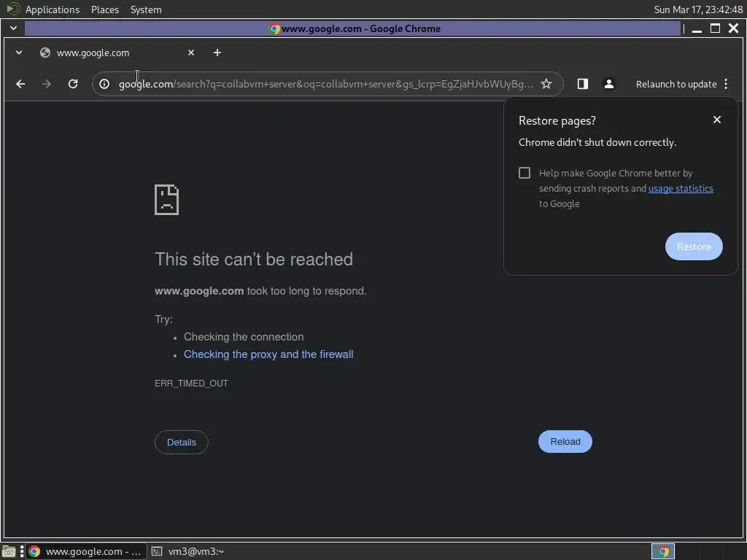Open the window menu chevron in title bar
Screen dimensions: 747x560
13,28
